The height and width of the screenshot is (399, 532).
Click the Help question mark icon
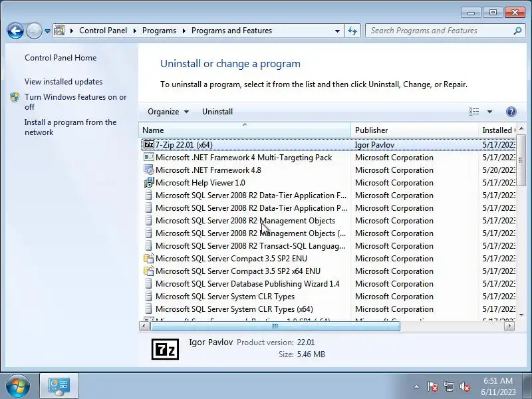511,111
